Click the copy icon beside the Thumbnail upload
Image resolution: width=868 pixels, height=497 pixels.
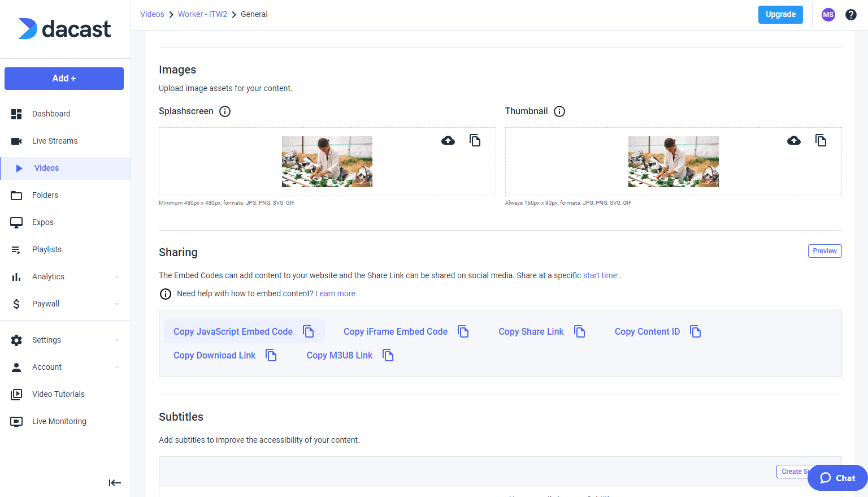click(821, 140)
